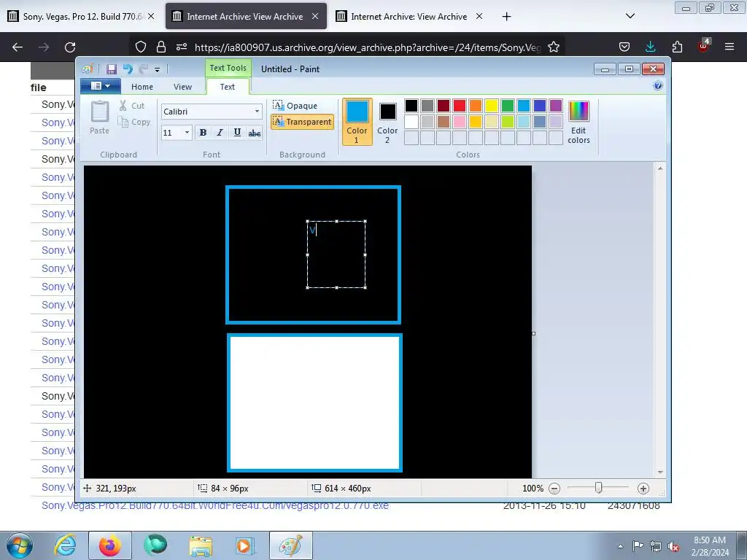This screenshot has width=747, height=560.
Task: Click the zoom out minus button
Action: (554, 488)
